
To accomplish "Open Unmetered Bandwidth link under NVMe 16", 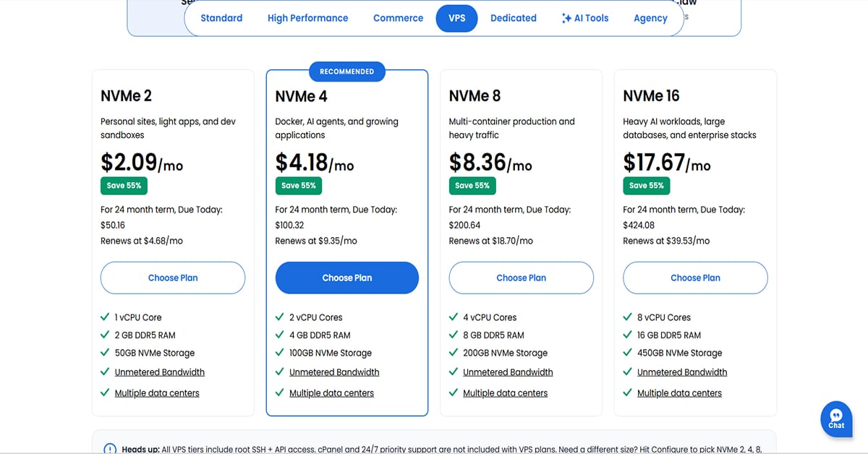I will pos(682,372).
